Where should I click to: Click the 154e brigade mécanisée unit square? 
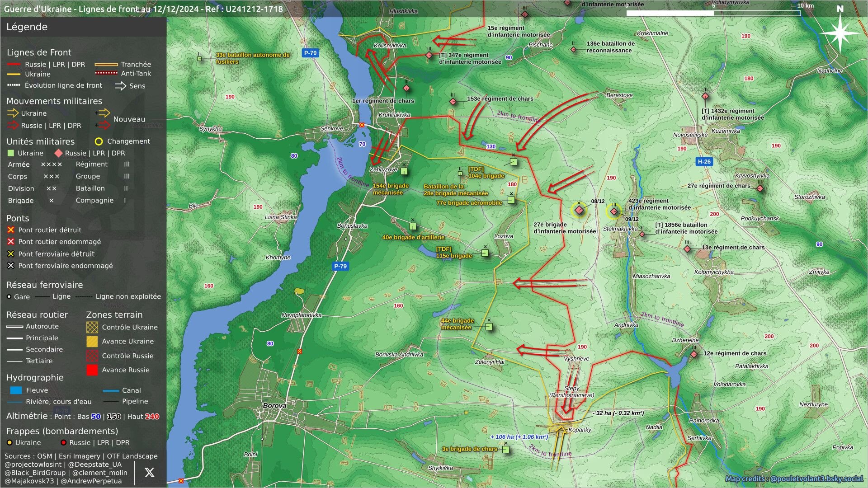(x=404, y=171)
